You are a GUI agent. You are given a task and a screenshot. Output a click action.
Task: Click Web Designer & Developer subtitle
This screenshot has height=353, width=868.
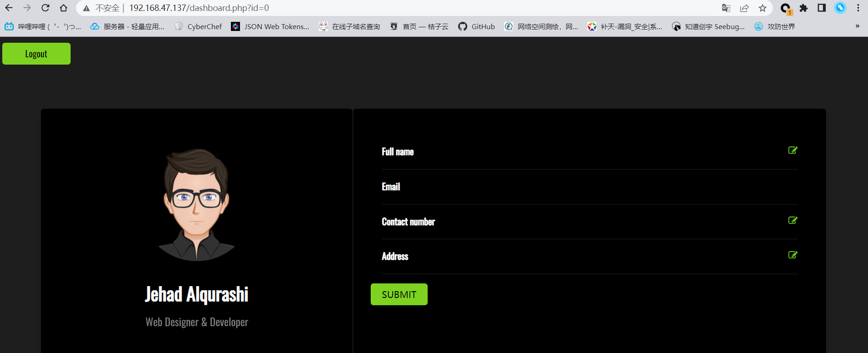pyautogui.click(x=197, y=322)
